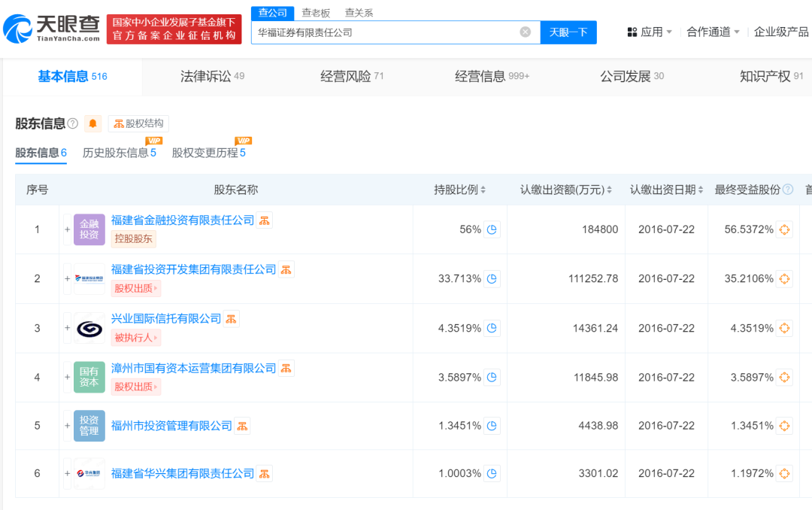
Task: Click beneficiary icon next to final share 4.3519%
Action: coord(784,328)
